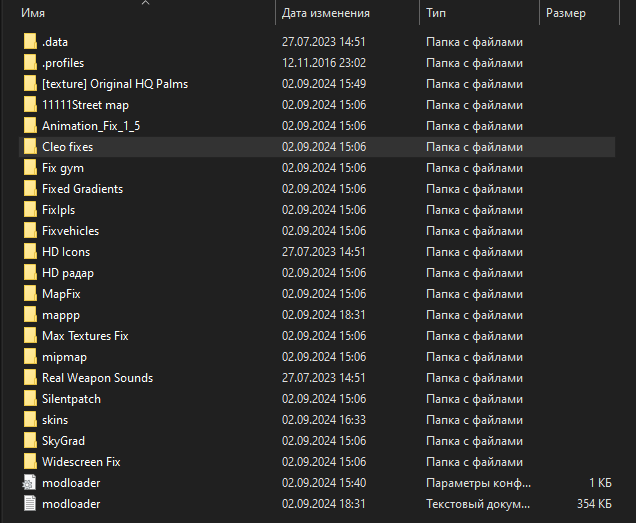Click the Тип column header
Image resolution: width=636 pixels, height=523 pixels.
point(437,14)
